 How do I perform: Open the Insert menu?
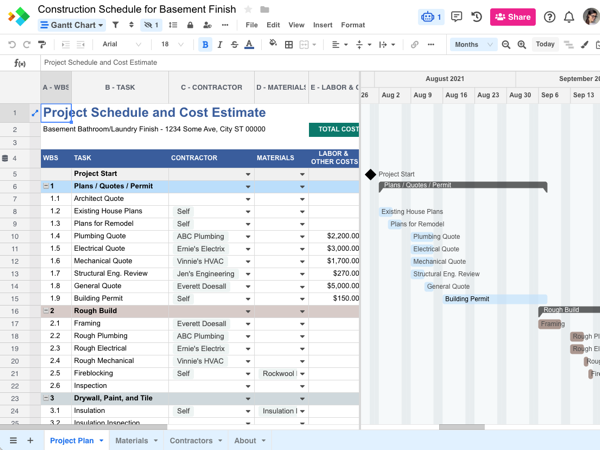tap(322, 25)
